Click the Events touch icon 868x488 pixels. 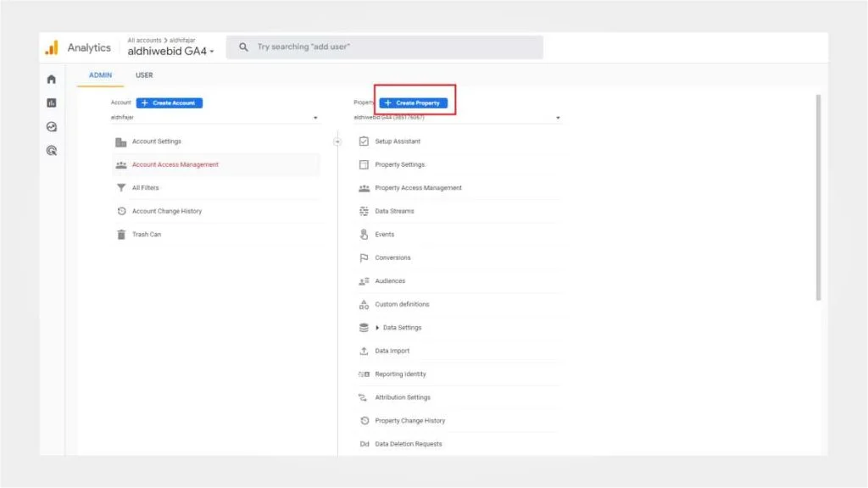coord(364,235)
